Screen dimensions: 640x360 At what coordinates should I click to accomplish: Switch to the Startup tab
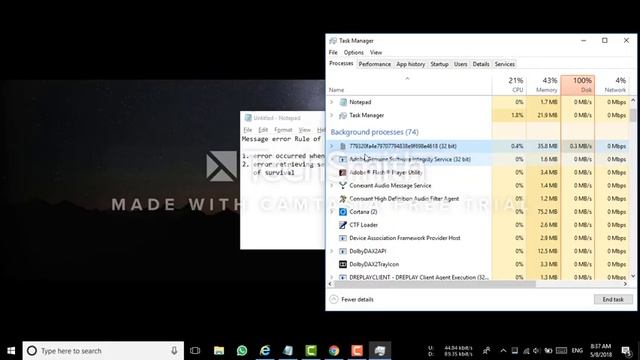coord(439,64)
